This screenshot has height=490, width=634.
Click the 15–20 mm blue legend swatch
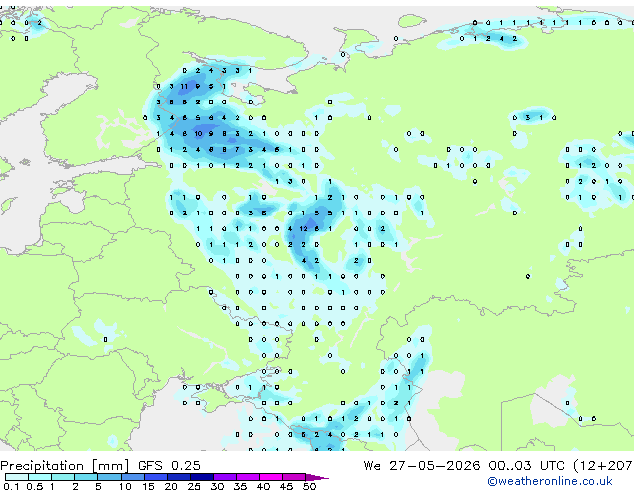[156, 477]
